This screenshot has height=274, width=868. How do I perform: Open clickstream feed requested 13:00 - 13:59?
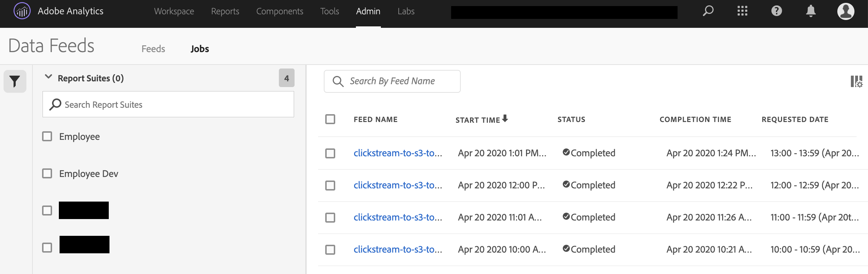coord(398,153)
